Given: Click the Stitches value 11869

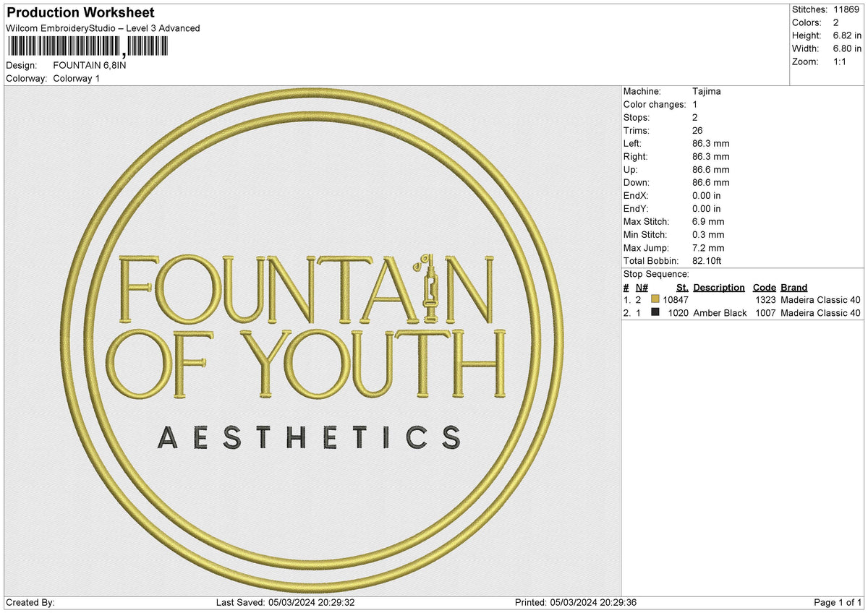Looking at the screenshot, I should [x=848, y=9].
